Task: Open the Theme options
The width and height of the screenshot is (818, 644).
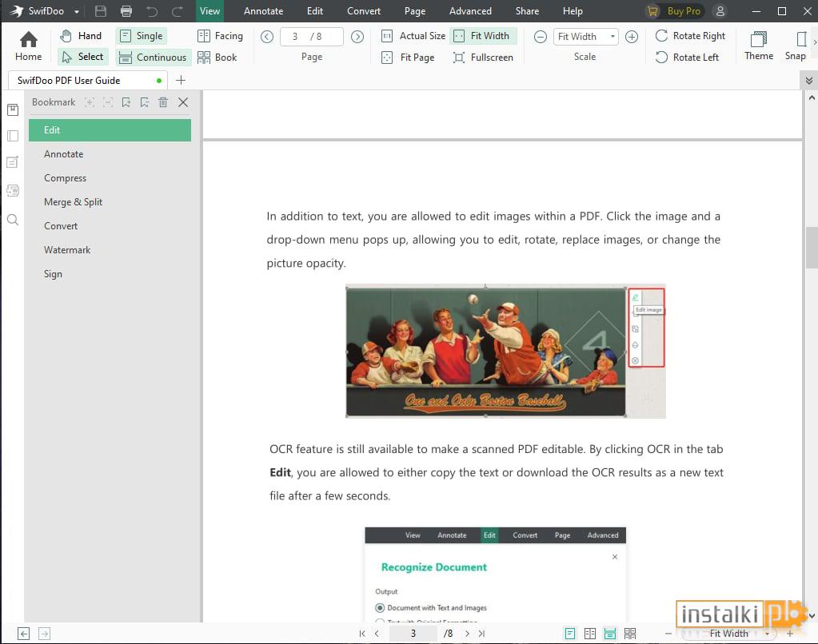Action: [x=759, y=46]
